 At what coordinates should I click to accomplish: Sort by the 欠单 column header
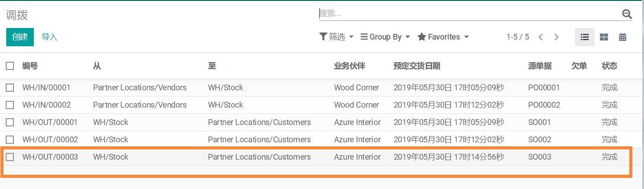pyautogui.click(x=579, y=66)
